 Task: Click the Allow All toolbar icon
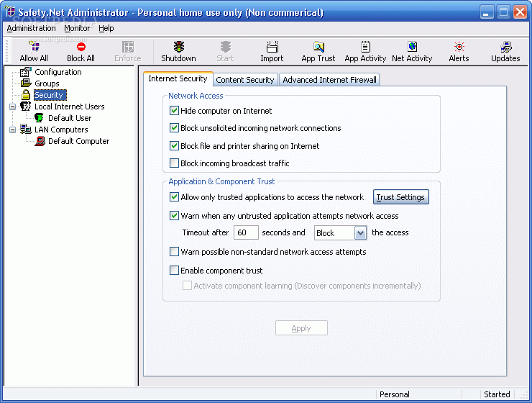(x=34, y=47)
